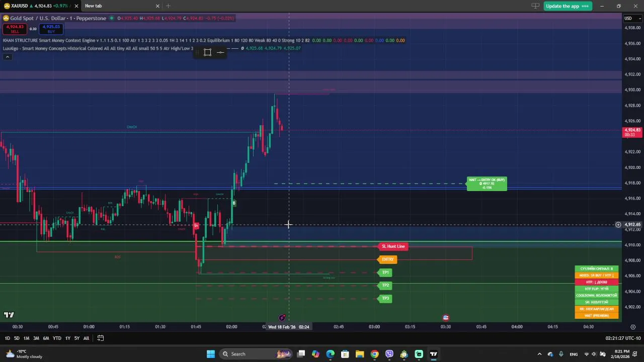The width and height of the screenshot is (644, 362).
Task: Click the horizontal line tool in floating toolbar
Action: click(x=220, y=52)
